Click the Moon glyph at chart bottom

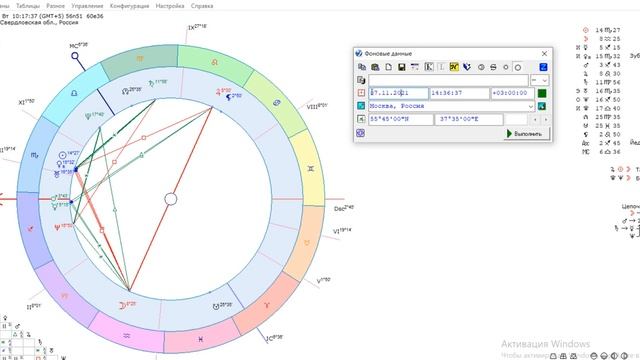point(122,305)
